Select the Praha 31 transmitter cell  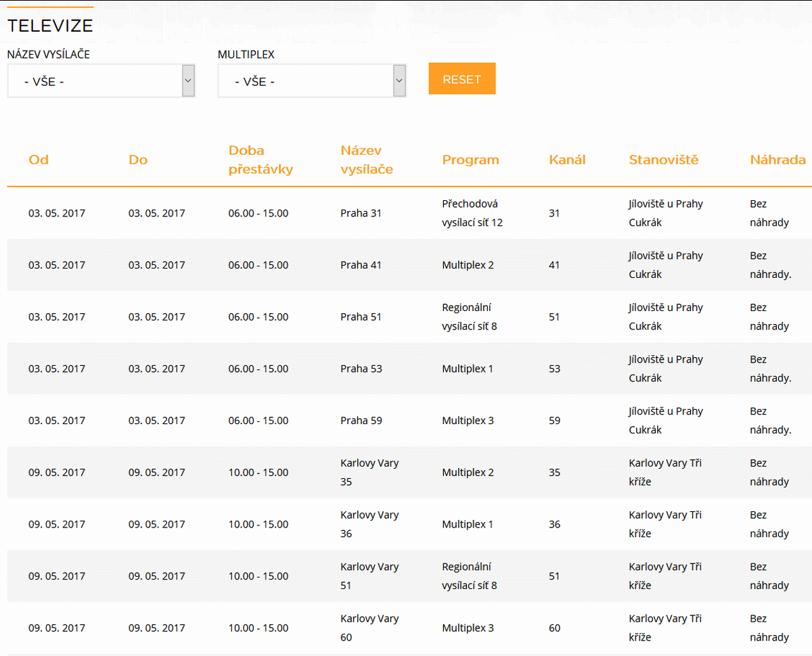[361, 213]
